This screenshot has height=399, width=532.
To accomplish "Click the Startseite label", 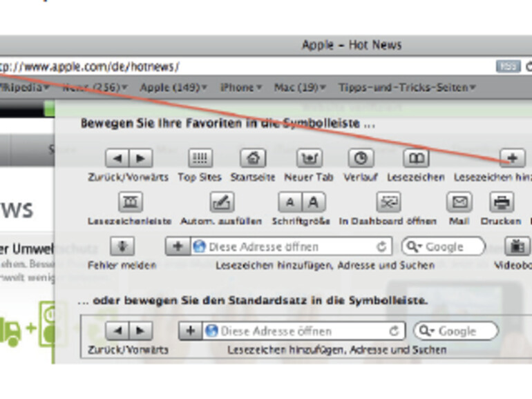I will [x=253, y=177].
